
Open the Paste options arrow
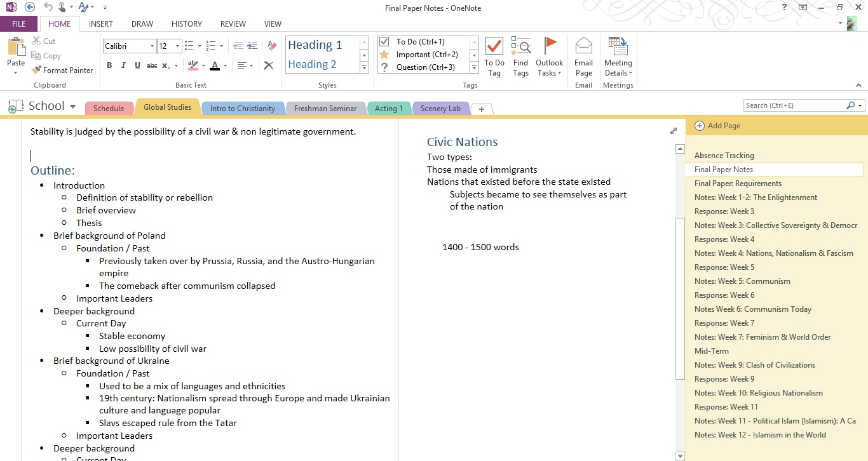pos(16,72)
